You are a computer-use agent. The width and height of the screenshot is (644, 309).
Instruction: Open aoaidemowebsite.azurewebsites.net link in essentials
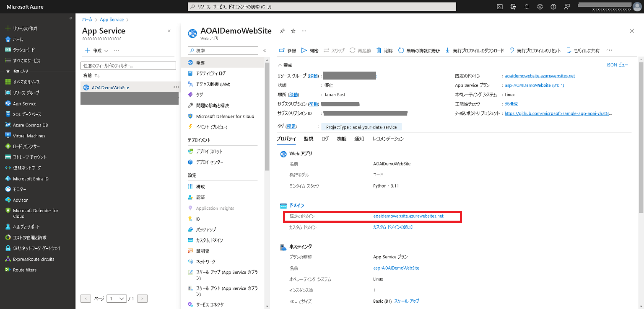coord(540,76)
